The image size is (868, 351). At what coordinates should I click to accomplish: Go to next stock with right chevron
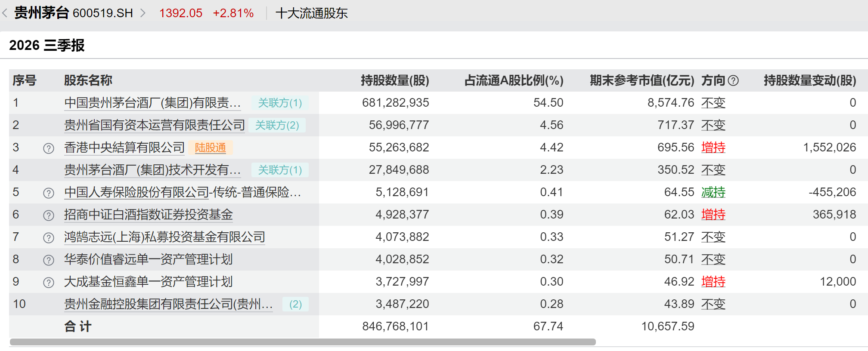coord(143,13)
